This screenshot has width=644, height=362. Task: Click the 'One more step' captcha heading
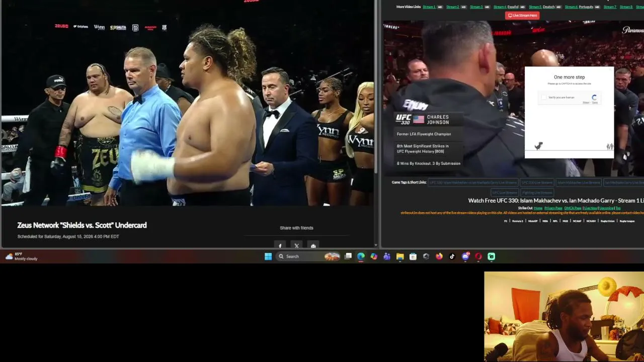(x=570, y=77)
